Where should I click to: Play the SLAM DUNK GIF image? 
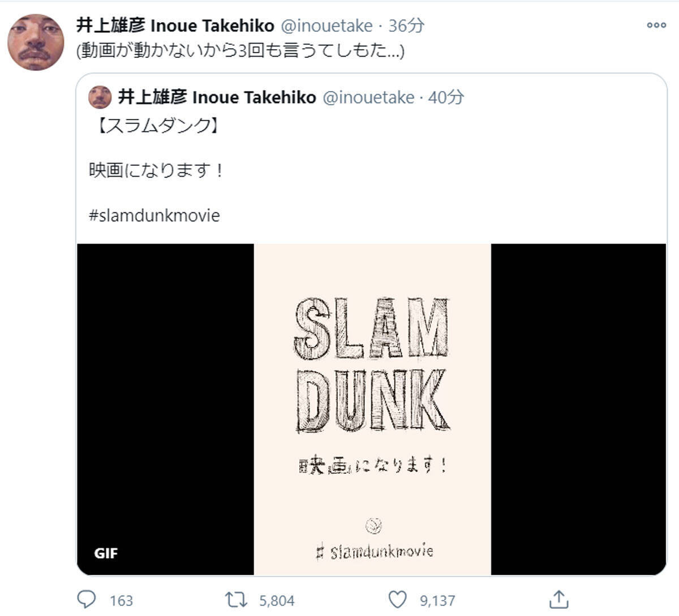coord(372,409)
